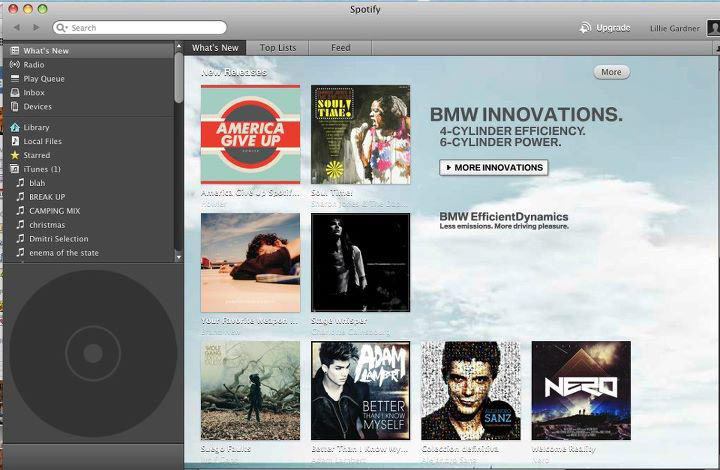The height and width of the screenshot is (470, 720).
Task: Open the Nero Welcome Reality album cover
Action: point(581,391)
